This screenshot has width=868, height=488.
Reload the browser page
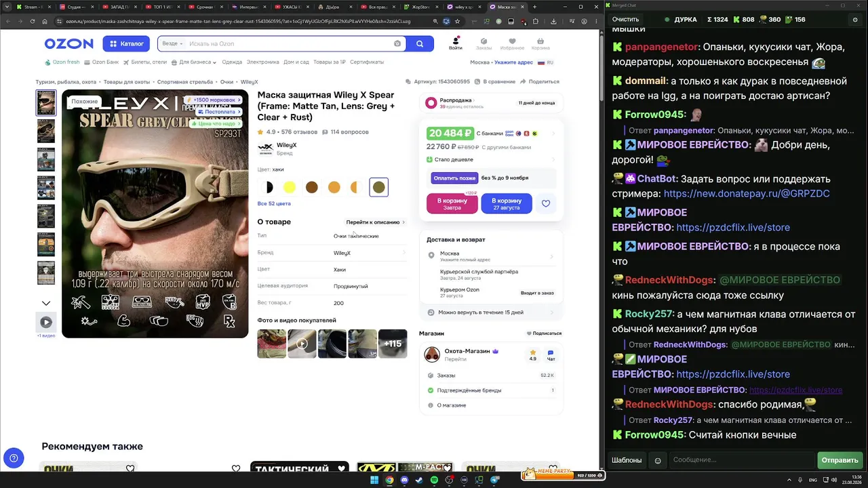tap(33, 21)
